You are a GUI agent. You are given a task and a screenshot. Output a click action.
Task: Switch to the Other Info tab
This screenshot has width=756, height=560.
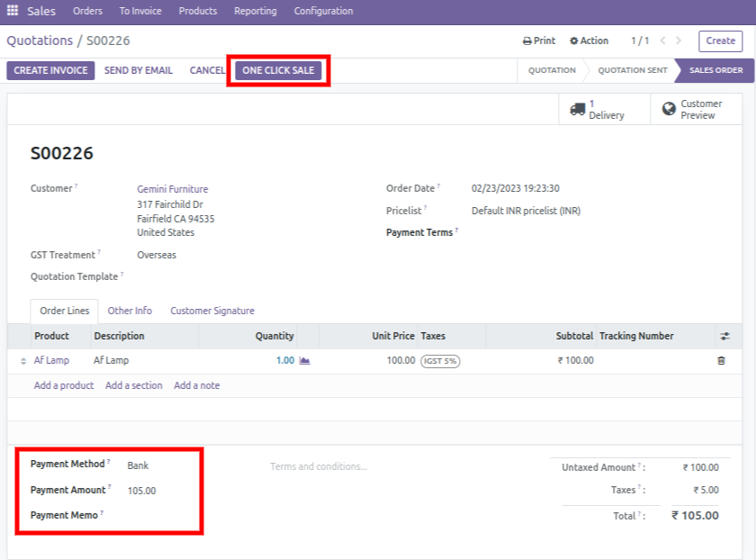pyautogui.click(x=130, y=311)
